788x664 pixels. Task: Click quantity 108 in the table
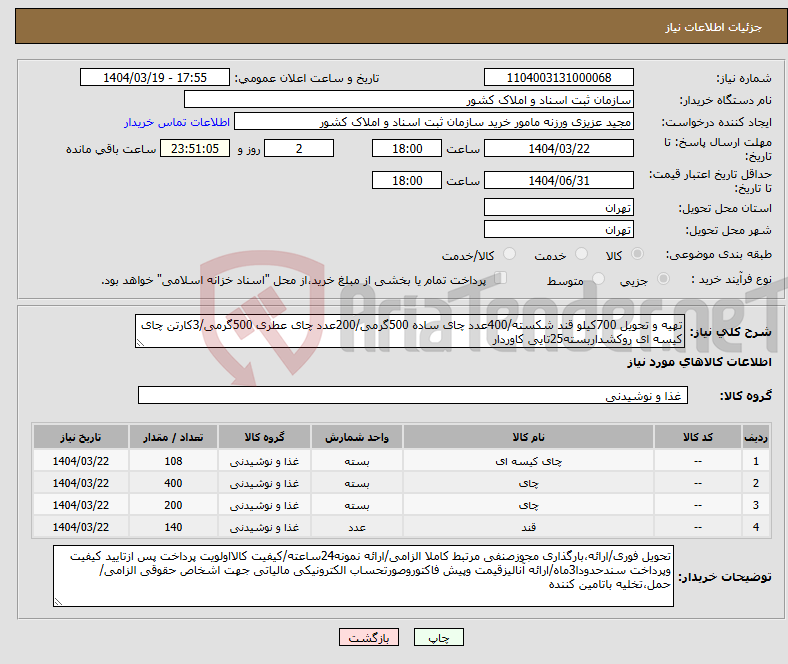173,461
